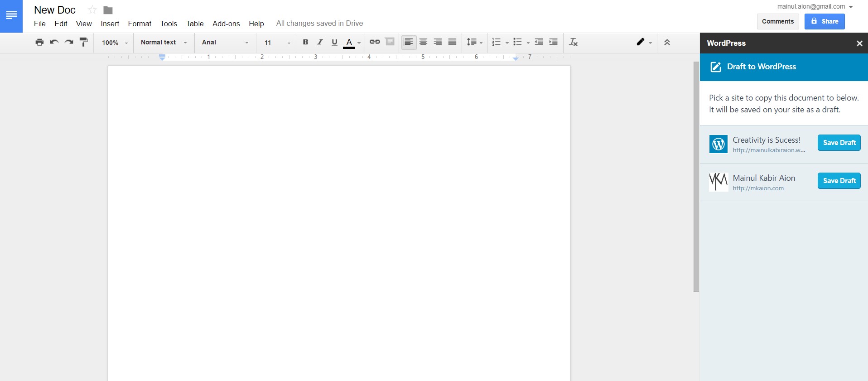Click the Insert comment icon
868x381 pixels.
[390, 42]
